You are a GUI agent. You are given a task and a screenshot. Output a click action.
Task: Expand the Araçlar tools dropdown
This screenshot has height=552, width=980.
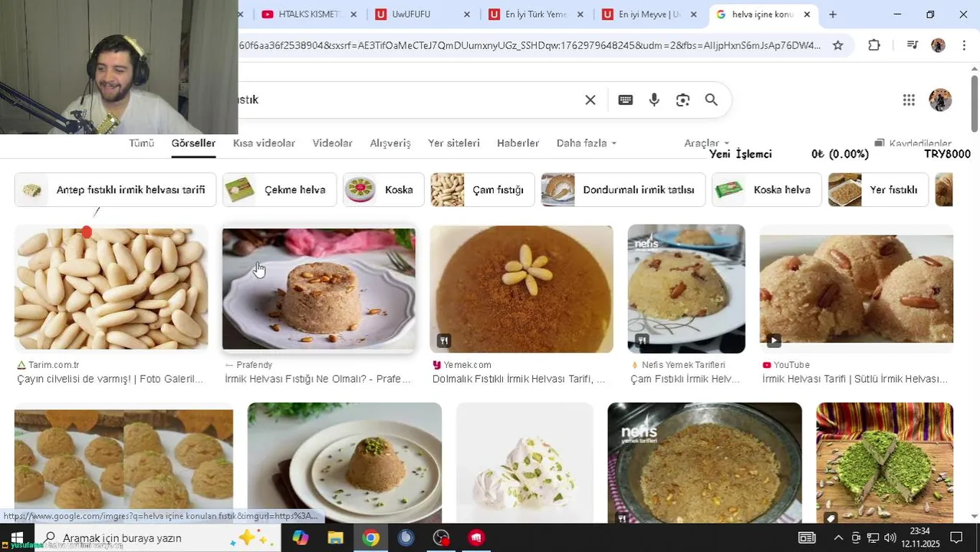coord(707,143)
